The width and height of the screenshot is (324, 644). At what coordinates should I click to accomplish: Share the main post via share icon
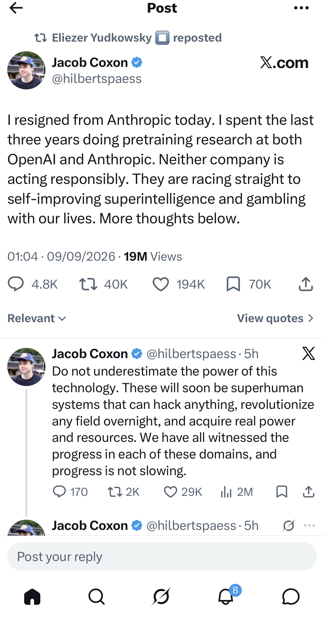tap(306, 284)
